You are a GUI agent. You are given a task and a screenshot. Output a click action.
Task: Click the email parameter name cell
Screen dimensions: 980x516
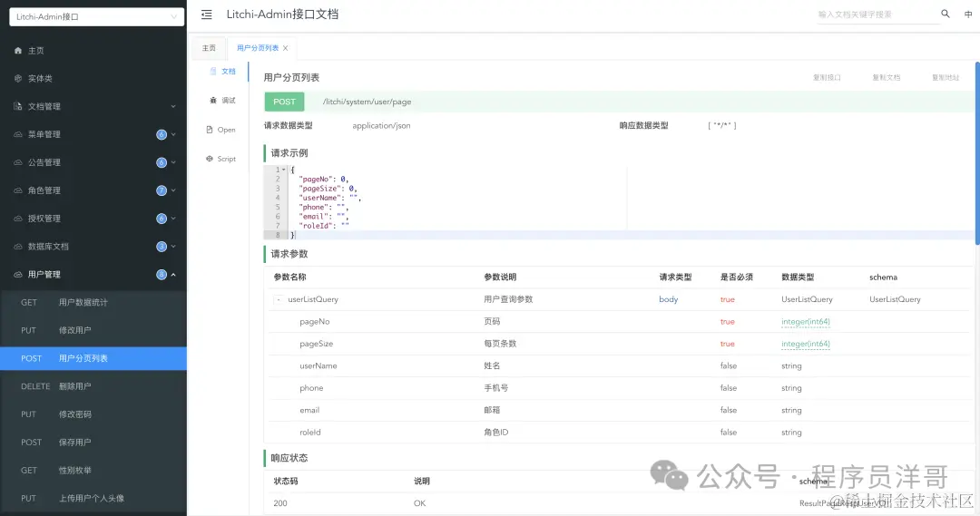309,411
